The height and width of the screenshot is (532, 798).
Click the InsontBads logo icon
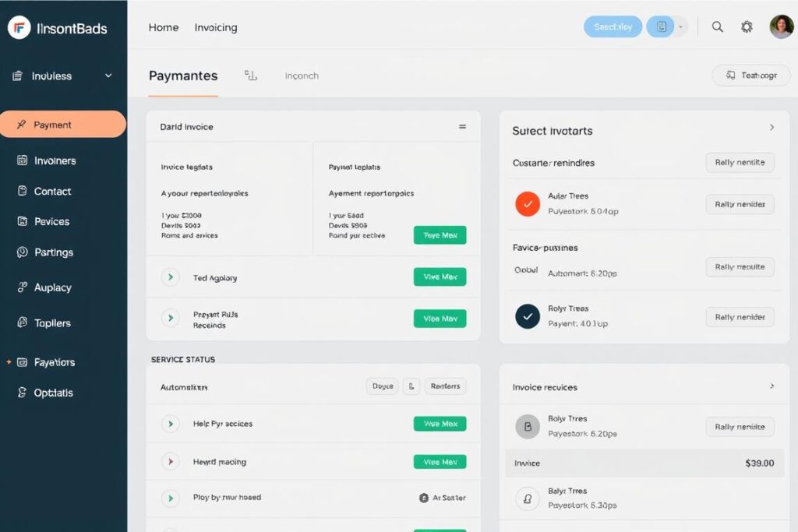click(19, 28)
